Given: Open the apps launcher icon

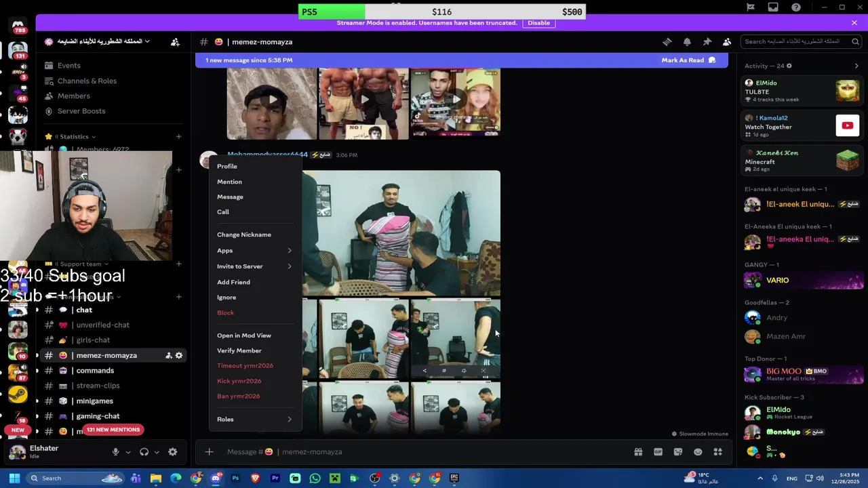Looking at the screenshot, I should tap(718, 452).
